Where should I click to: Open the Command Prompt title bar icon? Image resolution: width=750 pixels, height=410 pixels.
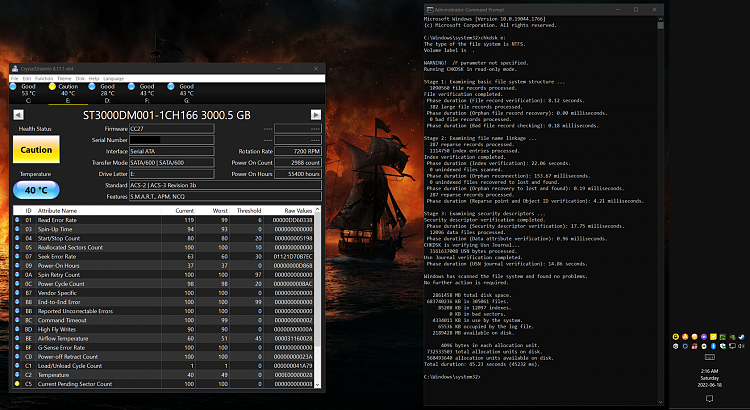[x=430, y=10]
